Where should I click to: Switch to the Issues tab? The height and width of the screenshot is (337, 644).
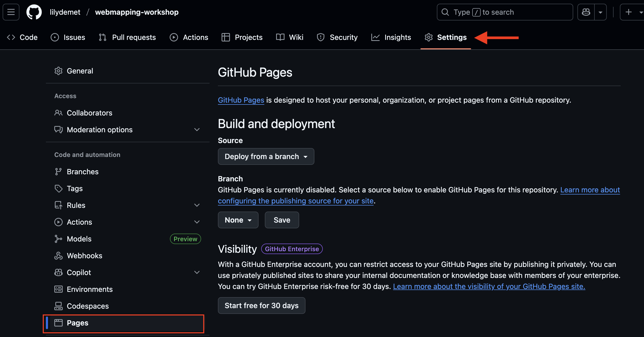68,37
